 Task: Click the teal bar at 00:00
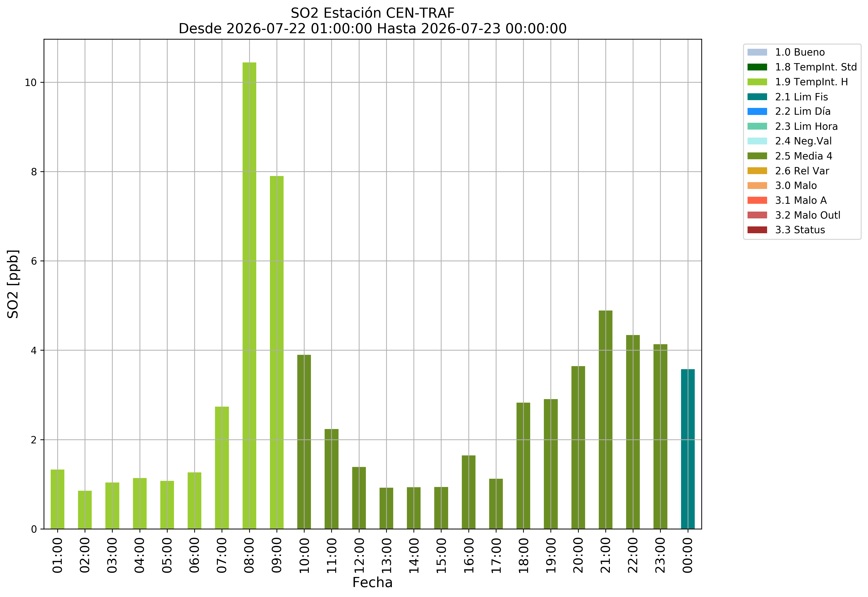688,449
